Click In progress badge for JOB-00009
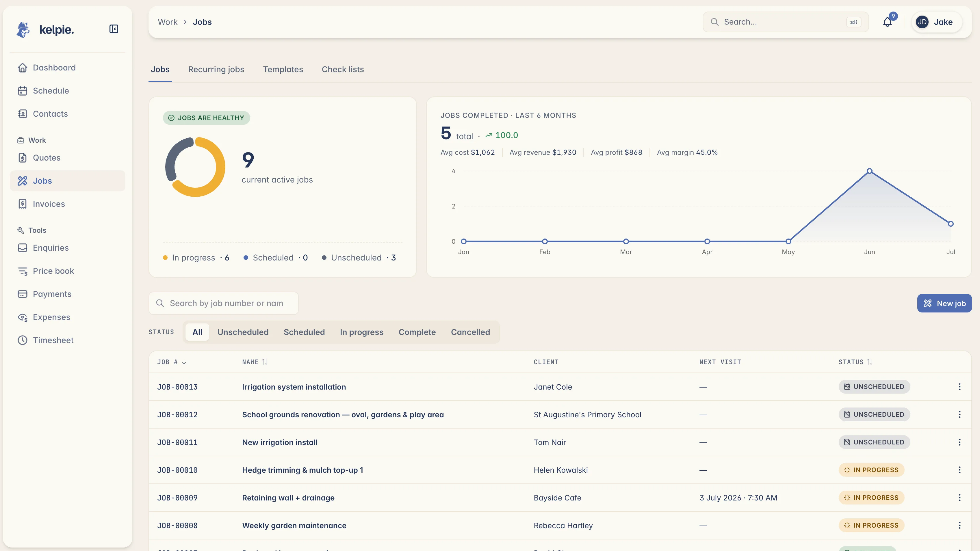980x551 pixels. pyautogui.click(x=871, y=498)
